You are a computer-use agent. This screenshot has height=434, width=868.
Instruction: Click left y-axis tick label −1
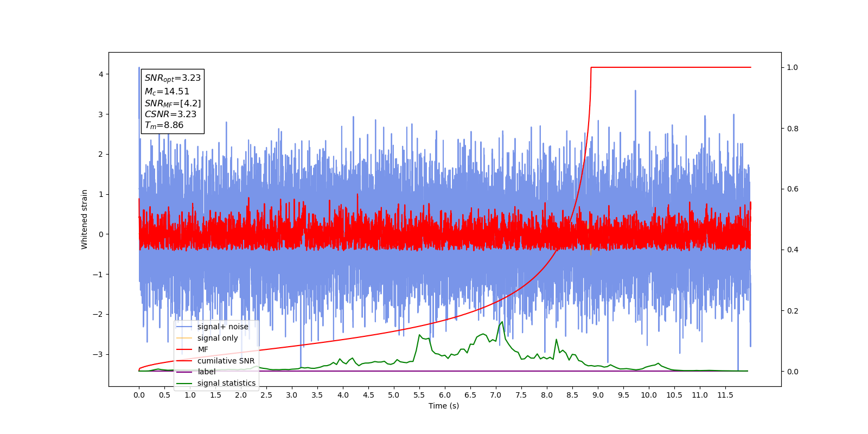(98, 275)
